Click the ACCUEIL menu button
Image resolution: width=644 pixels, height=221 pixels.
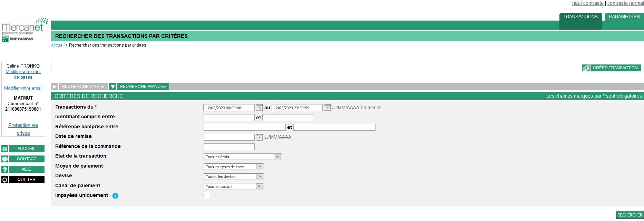(x=27, y=149)
